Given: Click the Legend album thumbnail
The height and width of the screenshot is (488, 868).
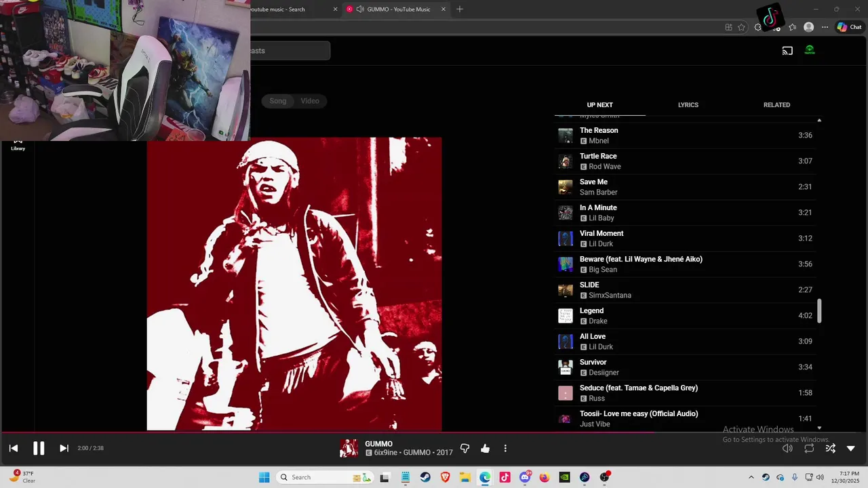Looking at the screenshot, I should point(566,316).
